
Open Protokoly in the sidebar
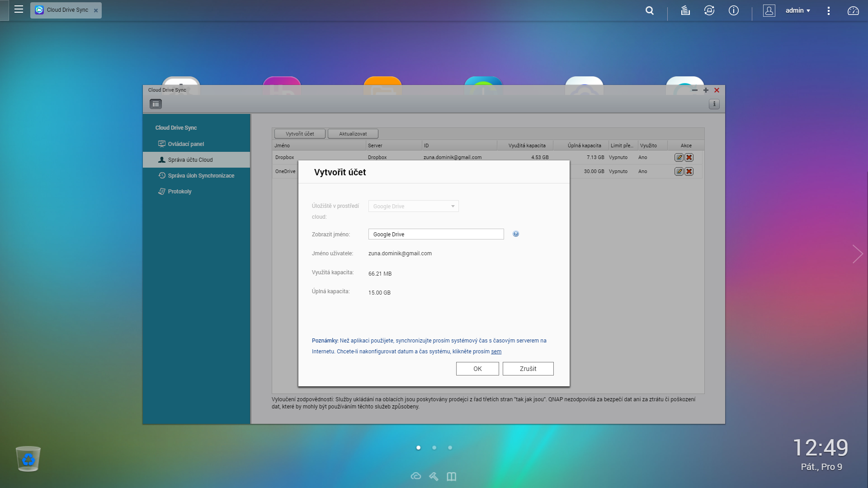179,192
